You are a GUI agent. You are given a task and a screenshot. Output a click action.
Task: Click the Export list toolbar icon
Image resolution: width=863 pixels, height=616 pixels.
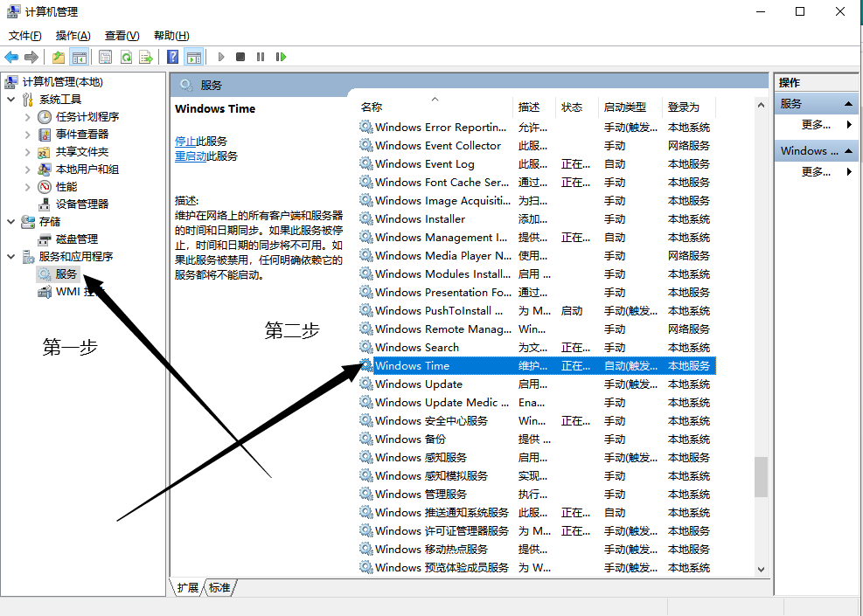146,57
